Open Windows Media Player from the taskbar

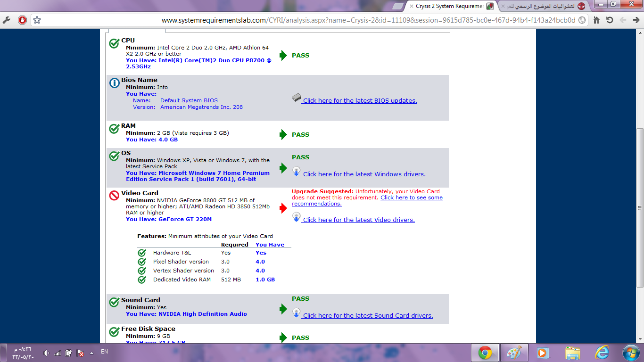click(x=543, y=353)
